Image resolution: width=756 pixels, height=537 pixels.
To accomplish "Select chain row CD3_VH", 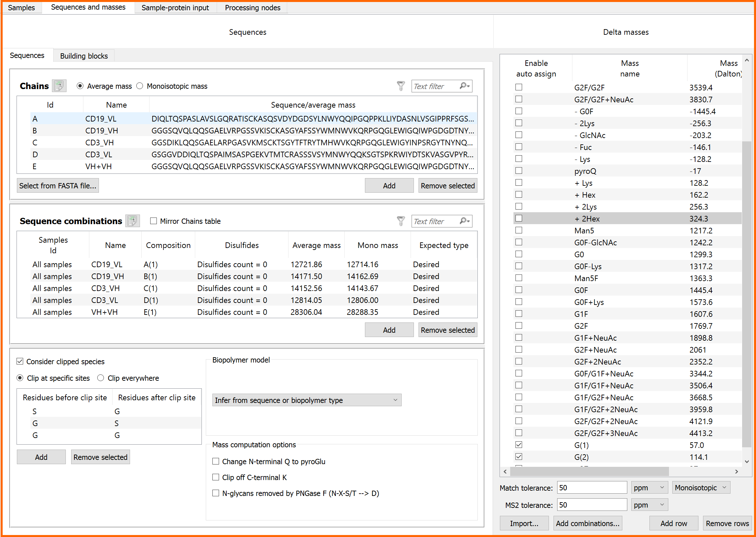I will pyautogui.click(x=254, y=142).
